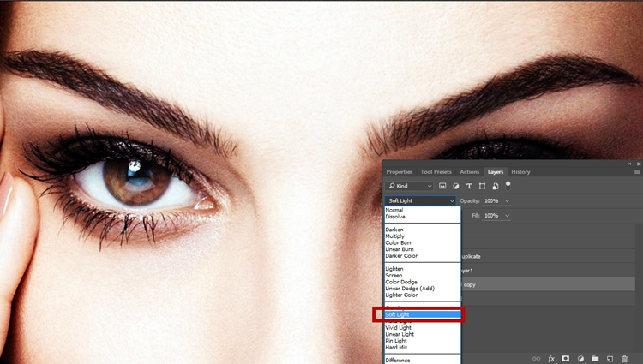Choose Linear Burn blend mode

[423, 249]
